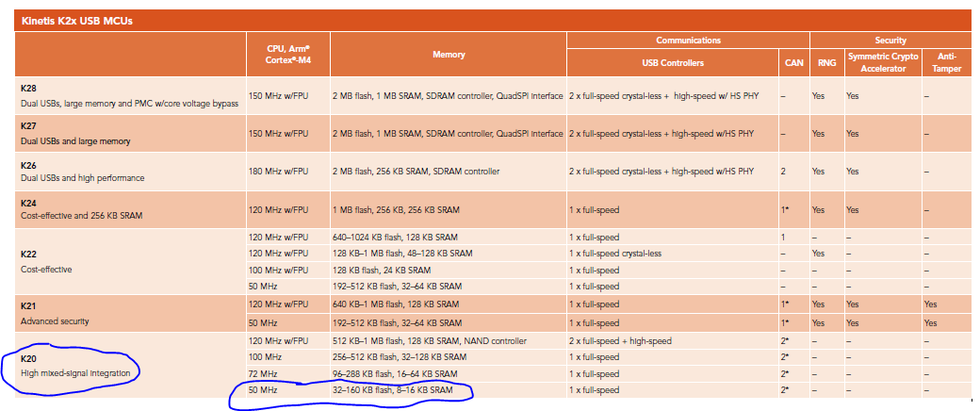The image size is (980, 411).
Task: Click the "Memory" column header
Action: point(449,55)
